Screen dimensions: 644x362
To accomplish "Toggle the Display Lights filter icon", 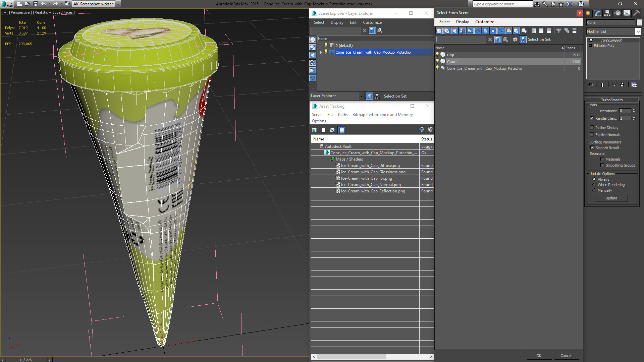I will pyautogui.click(x=454, y=31).
